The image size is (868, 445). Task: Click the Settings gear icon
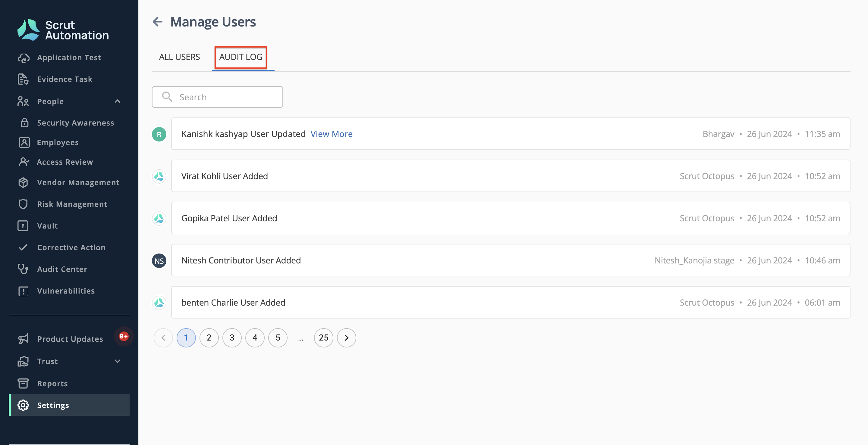[23, 405]
